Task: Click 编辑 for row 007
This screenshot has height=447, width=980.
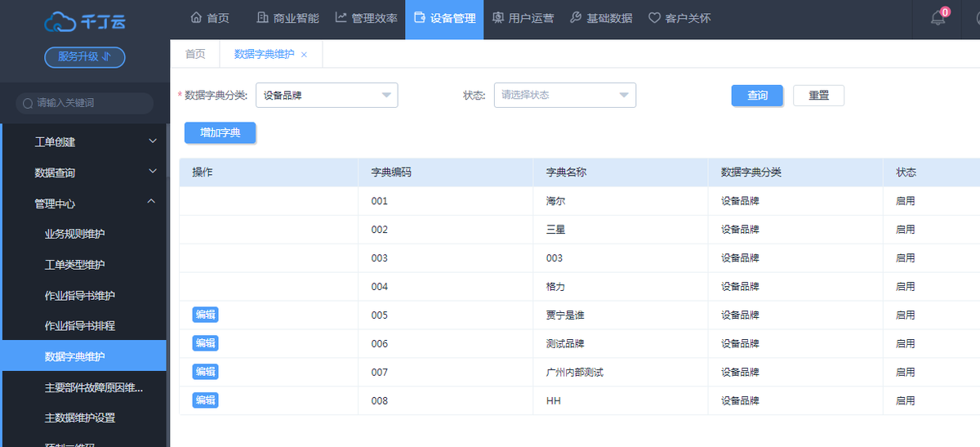Action: (206, 371)
